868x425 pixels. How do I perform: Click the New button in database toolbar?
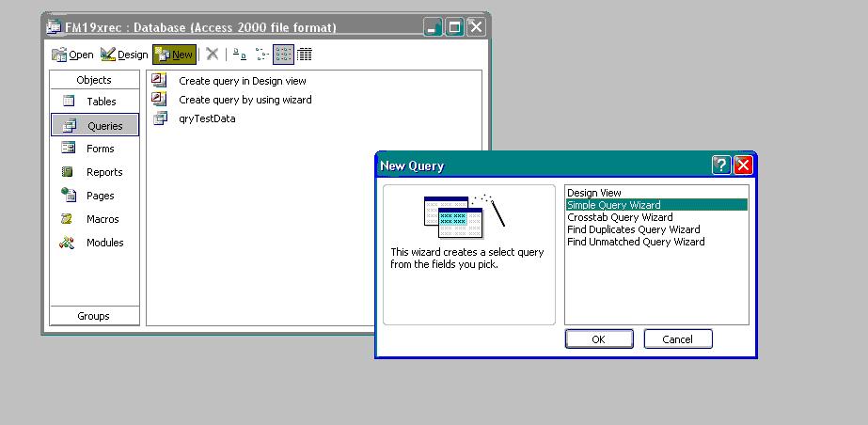click(174, 55)
